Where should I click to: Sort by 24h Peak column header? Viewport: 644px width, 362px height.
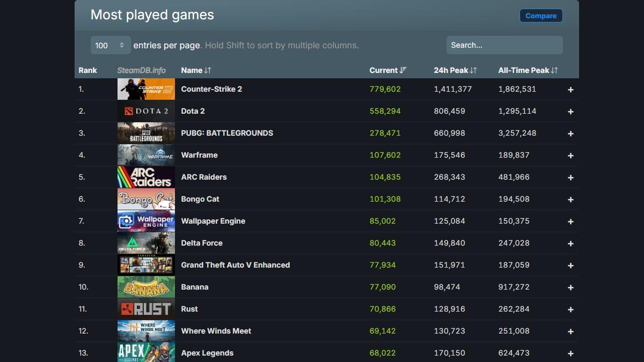[455, 70]
